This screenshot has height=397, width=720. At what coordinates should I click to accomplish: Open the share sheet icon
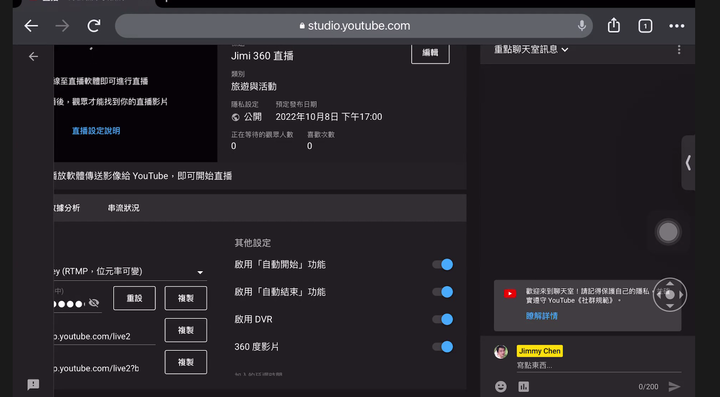pos(614,25)
